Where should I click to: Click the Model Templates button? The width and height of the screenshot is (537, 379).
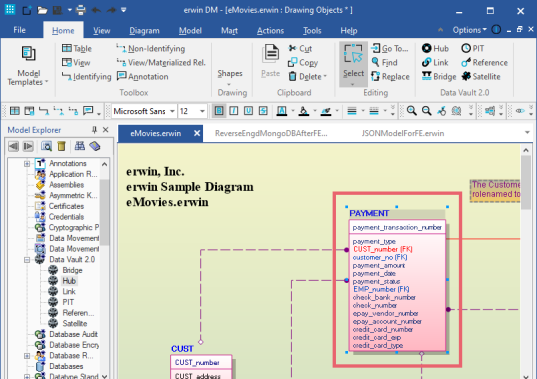(28, 66)
